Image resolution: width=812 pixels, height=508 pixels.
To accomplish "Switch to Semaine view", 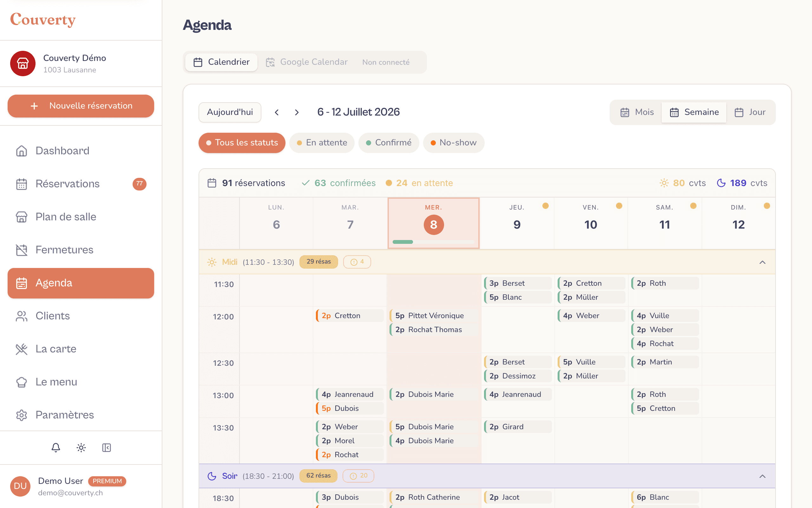I will click(x=694, y=112).
